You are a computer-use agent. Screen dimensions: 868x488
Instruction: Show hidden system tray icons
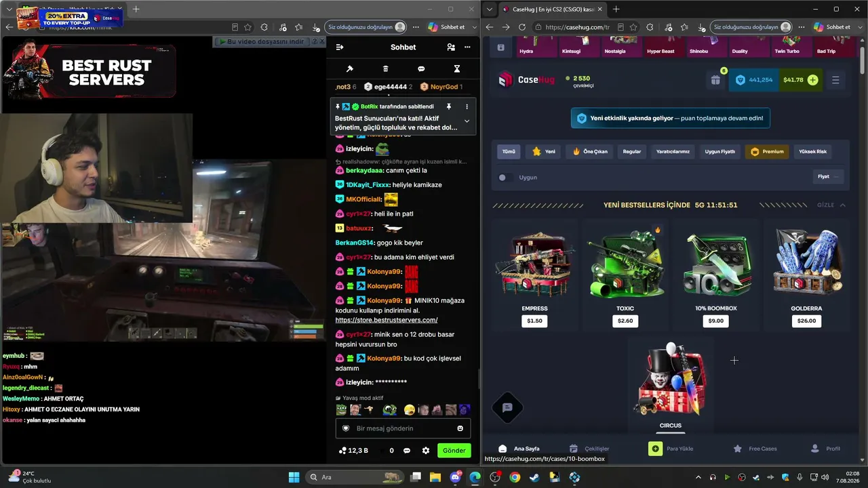click(x=699, y=477)
